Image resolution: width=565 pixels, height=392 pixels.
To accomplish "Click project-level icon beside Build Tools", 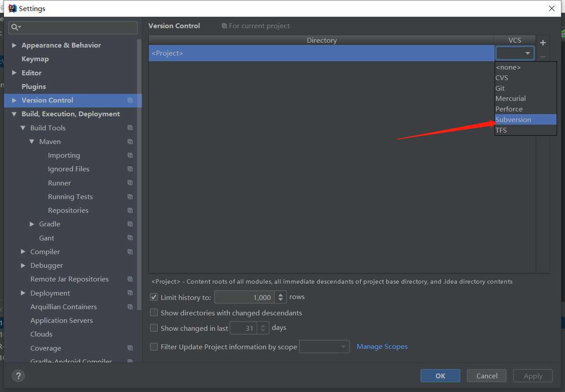I will tap(130, 128).
